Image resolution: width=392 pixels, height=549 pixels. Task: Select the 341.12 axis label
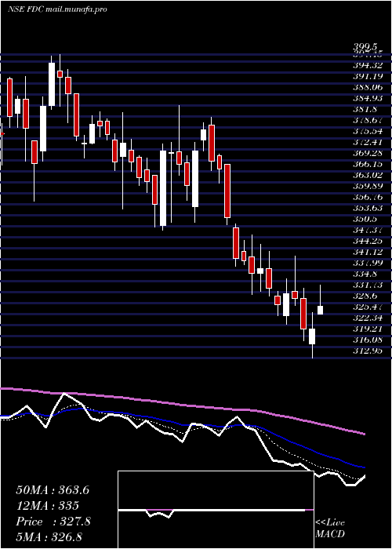(x=368, y=252)
